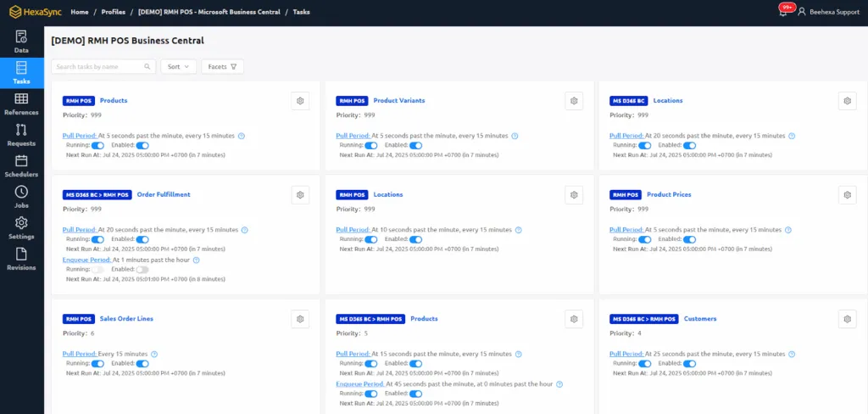Image resolution: width=868 pixels, height=414 pixels.
Task: Click the MS D365 BC tag on Locations card
Action: pos(629,101)
